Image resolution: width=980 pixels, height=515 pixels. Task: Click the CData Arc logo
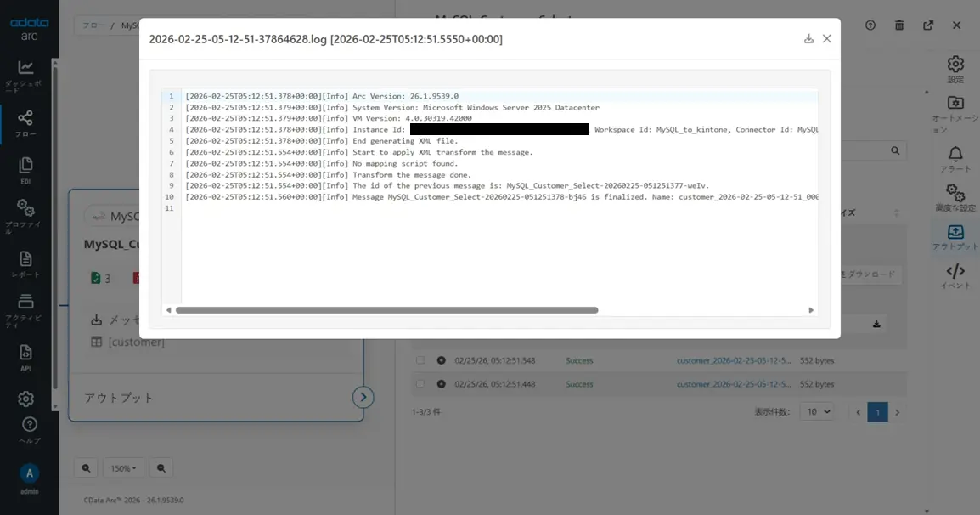pos(30,29)
